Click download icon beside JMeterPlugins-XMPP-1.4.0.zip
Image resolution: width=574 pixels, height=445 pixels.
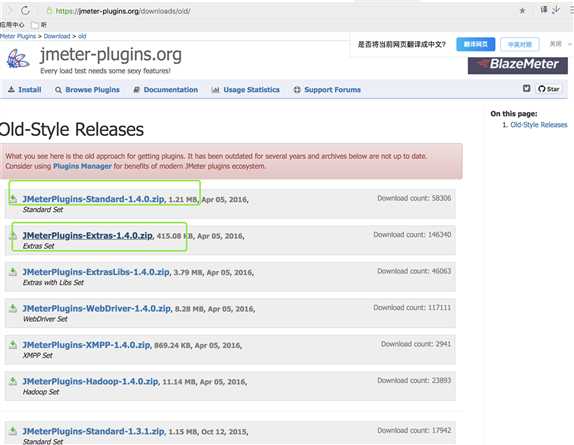tap(13, 345)
